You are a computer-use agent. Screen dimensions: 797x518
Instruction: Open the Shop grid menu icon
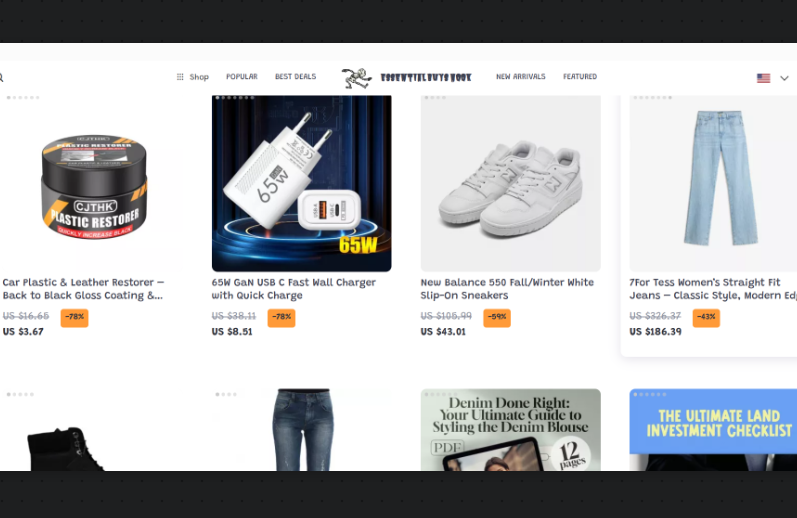pos(180,77)
